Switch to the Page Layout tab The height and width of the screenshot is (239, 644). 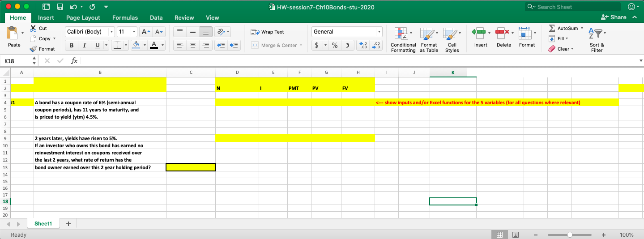coord(83,17)
